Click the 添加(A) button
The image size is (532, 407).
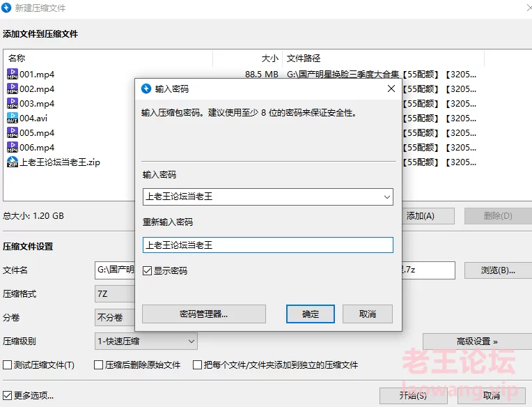point(428,216)
